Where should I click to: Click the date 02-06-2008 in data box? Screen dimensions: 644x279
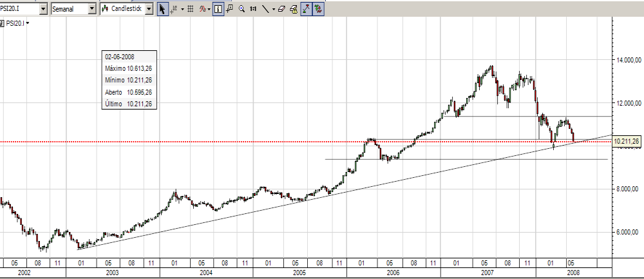pos(120,57)
